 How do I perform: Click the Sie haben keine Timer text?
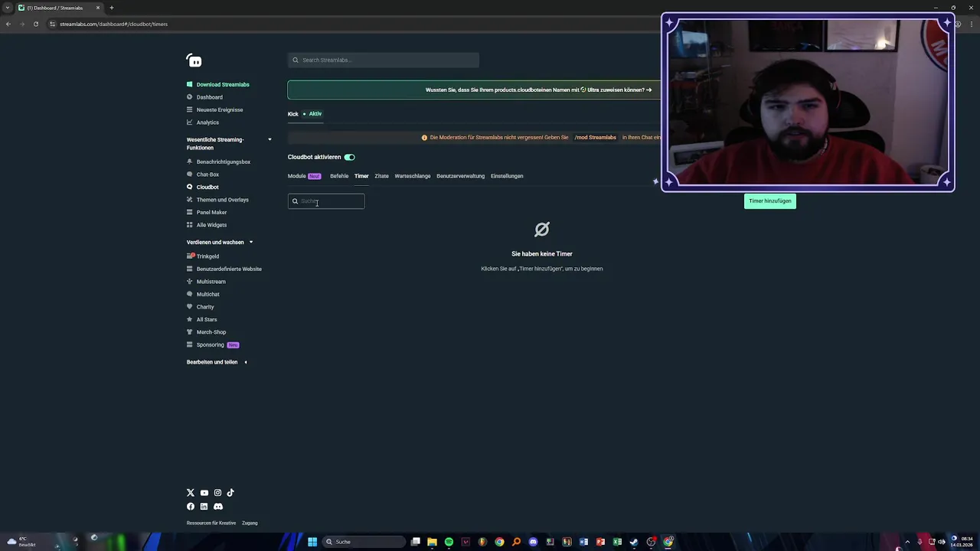542,254
